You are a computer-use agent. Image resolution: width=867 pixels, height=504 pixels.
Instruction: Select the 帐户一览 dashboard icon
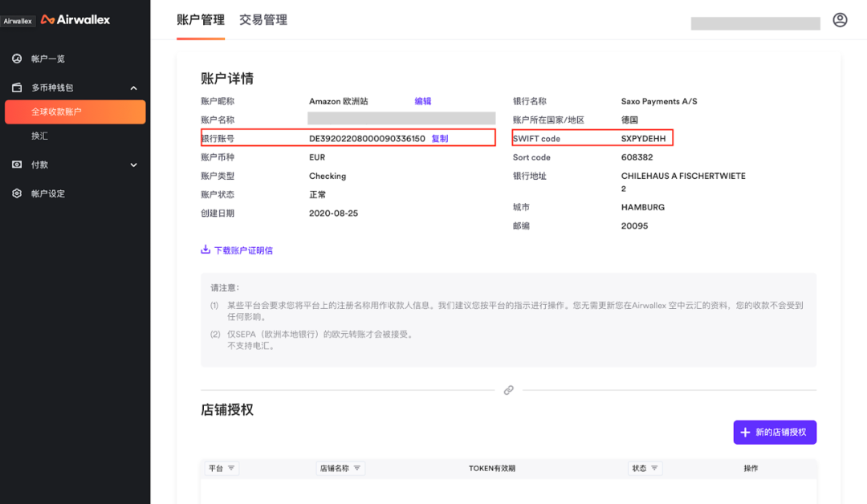tap(18, 58)
